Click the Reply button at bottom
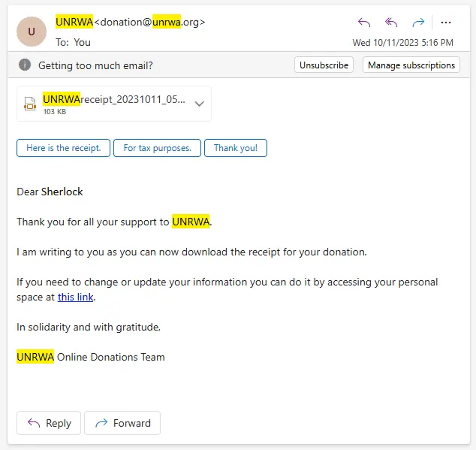Image resolution: width=476 pixels, height=450 pixels. [x=49, y=423]
